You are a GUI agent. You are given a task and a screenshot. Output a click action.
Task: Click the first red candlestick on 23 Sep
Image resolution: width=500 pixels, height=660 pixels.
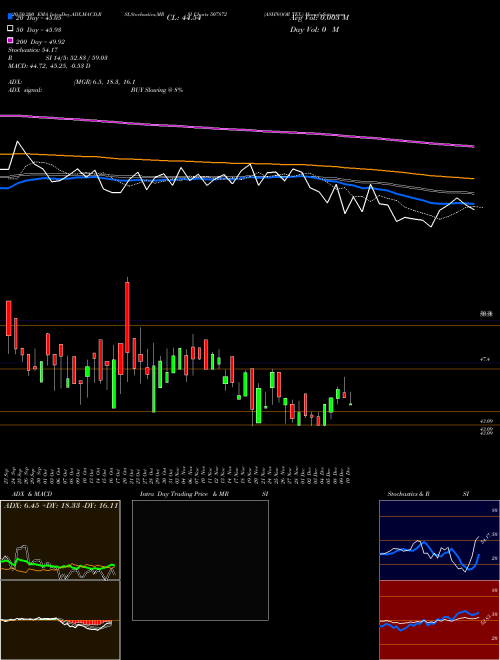[x=8, y=318]
